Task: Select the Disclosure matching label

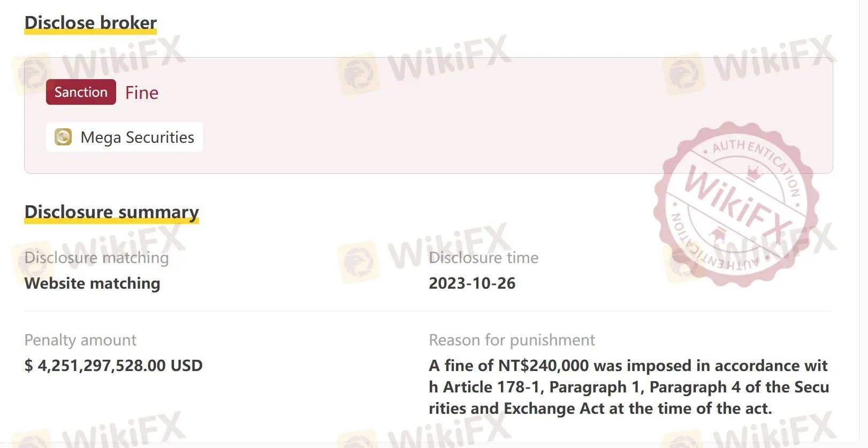Action: pyautogui.click(x=96, y=258)
